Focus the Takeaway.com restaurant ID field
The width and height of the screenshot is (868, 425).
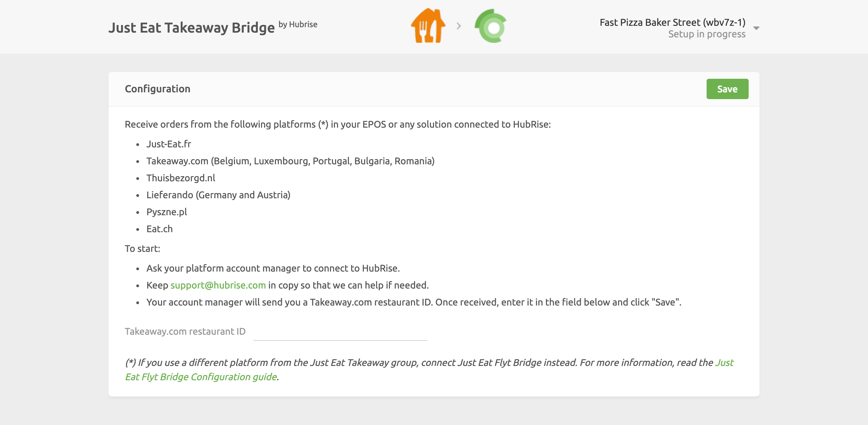coord(340,332)
